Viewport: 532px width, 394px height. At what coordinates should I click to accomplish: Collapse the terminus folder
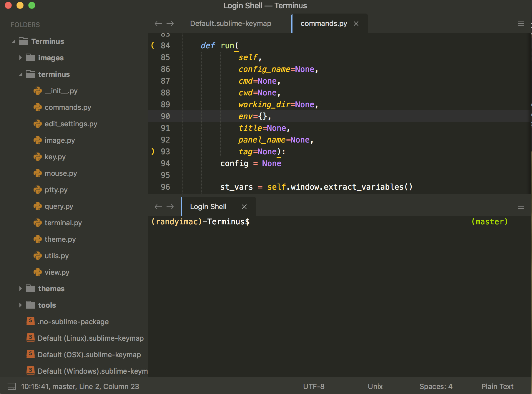[21, 74]
